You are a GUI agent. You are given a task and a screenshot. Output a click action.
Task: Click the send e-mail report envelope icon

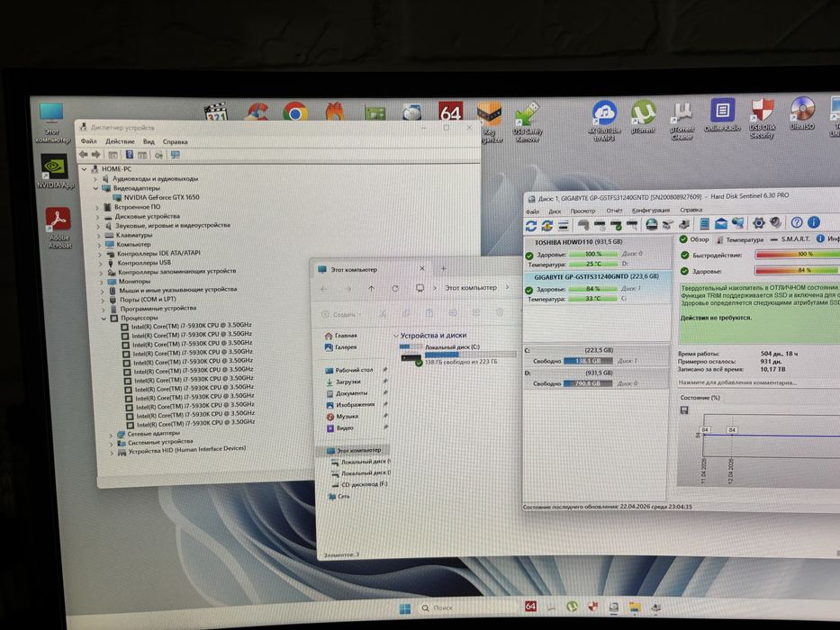coord(721,223)
